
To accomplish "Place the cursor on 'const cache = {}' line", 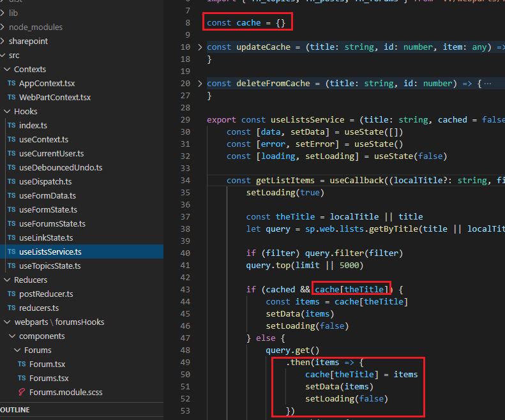I will [x=249, y=23].
